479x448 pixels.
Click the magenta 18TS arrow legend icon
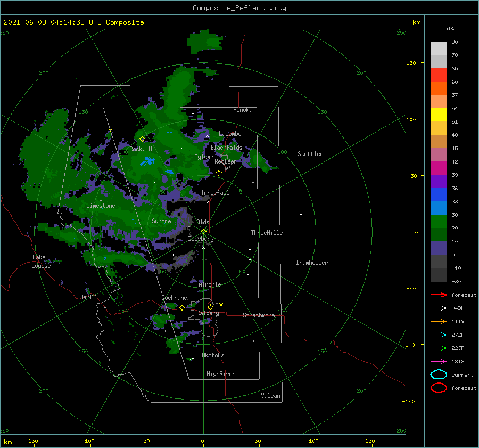[439, 362]
